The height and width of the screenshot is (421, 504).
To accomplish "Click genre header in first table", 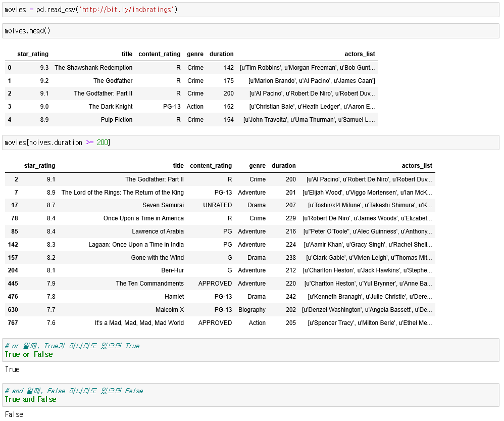I will pyautogui.click(x=195, y=54).
